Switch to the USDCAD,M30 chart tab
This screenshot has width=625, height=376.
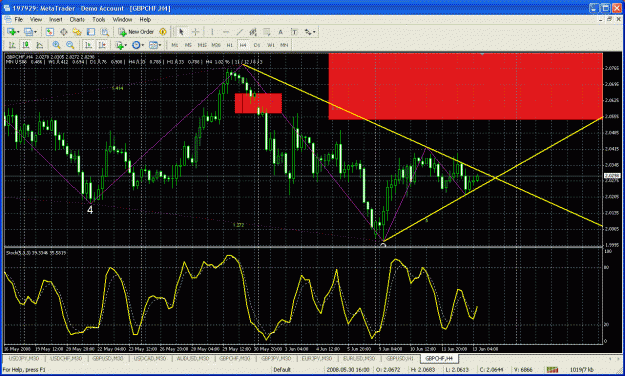pos(150,358)
